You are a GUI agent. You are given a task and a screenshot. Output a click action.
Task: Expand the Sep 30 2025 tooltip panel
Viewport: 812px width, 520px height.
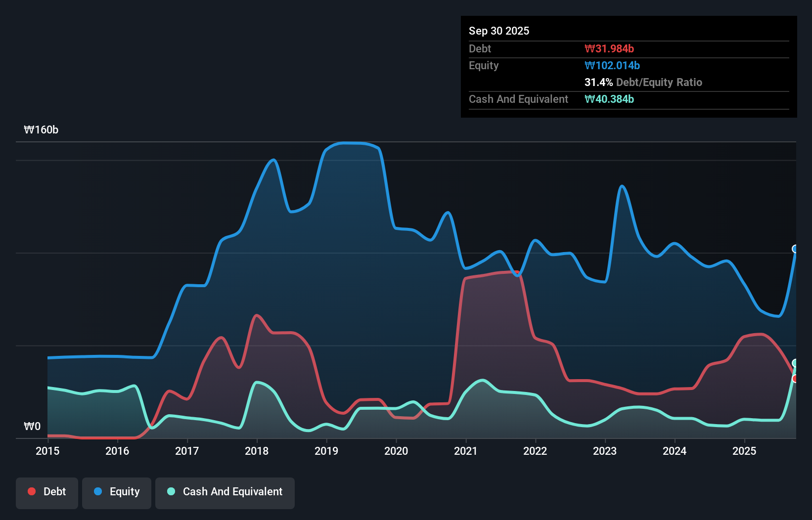pos(499,31)
